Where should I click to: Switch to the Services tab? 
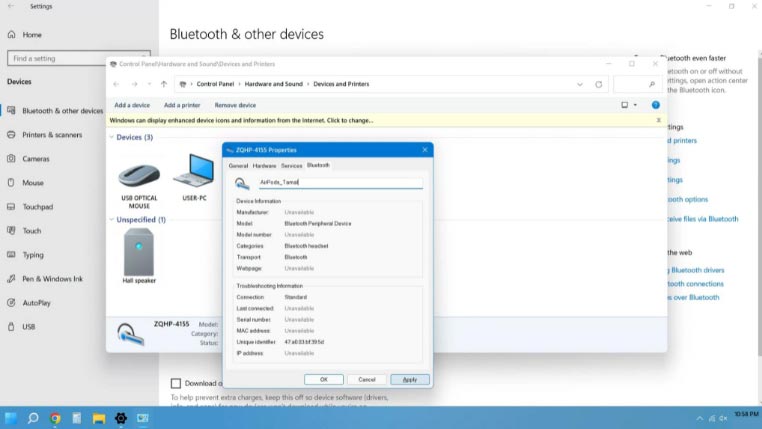coord(292,166)
